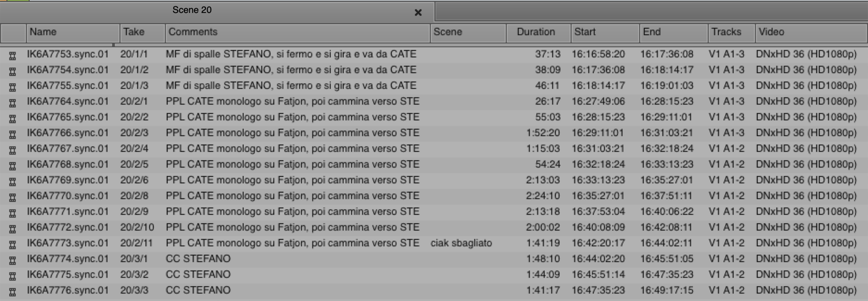
Task: Click the Start column header
Action: 605,32
